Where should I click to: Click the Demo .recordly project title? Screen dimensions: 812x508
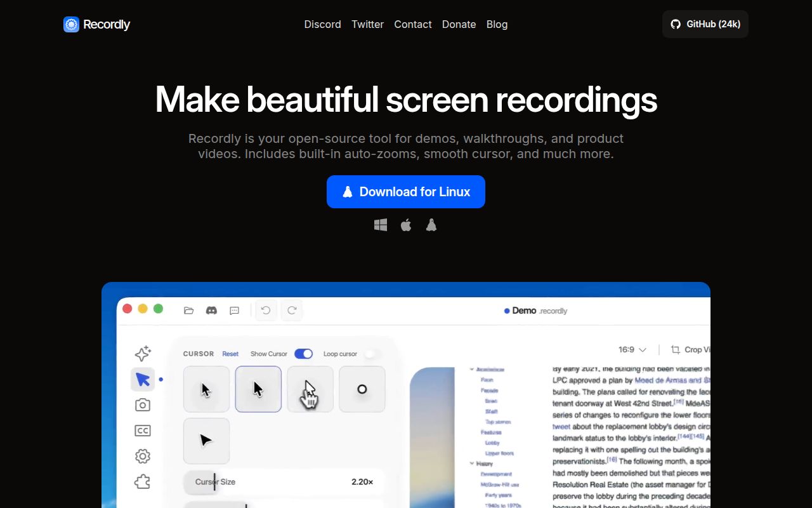tap(535, 311)
